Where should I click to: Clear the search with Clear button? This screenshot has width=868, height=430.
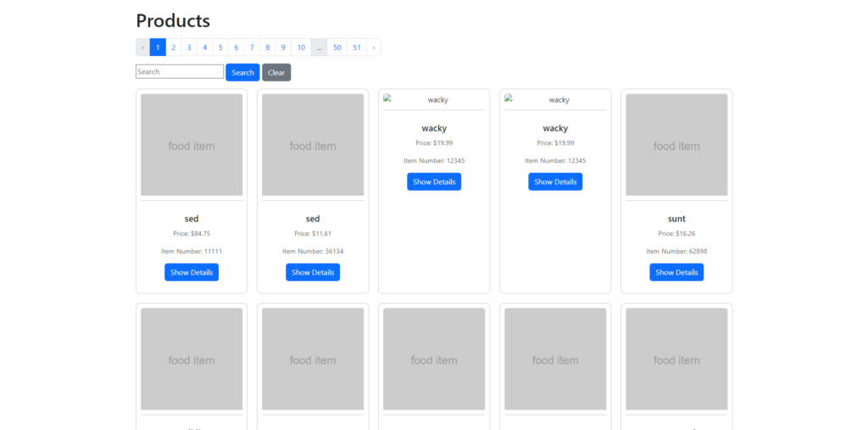(x=276, y=73)
